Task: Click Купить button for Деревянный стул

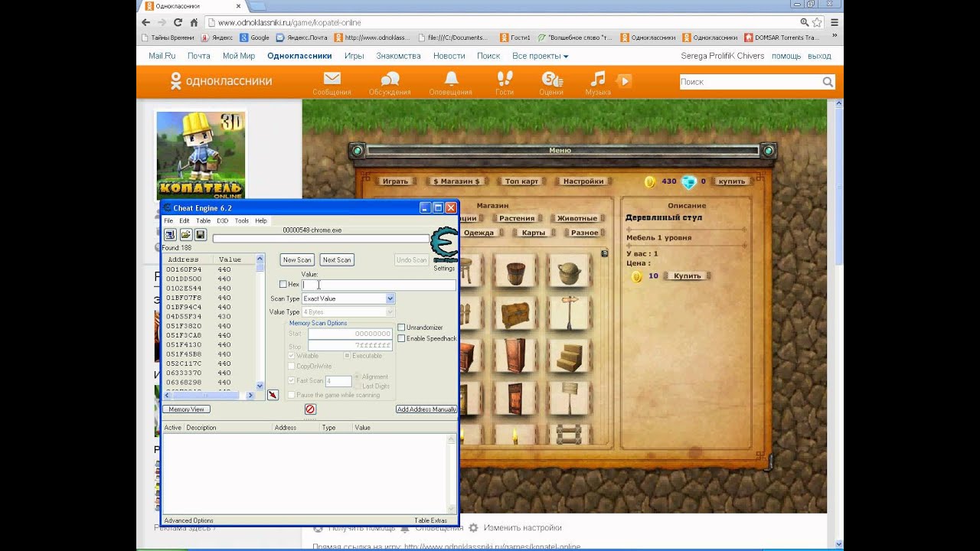Action: pyautogui.click(x=687, y=275)
